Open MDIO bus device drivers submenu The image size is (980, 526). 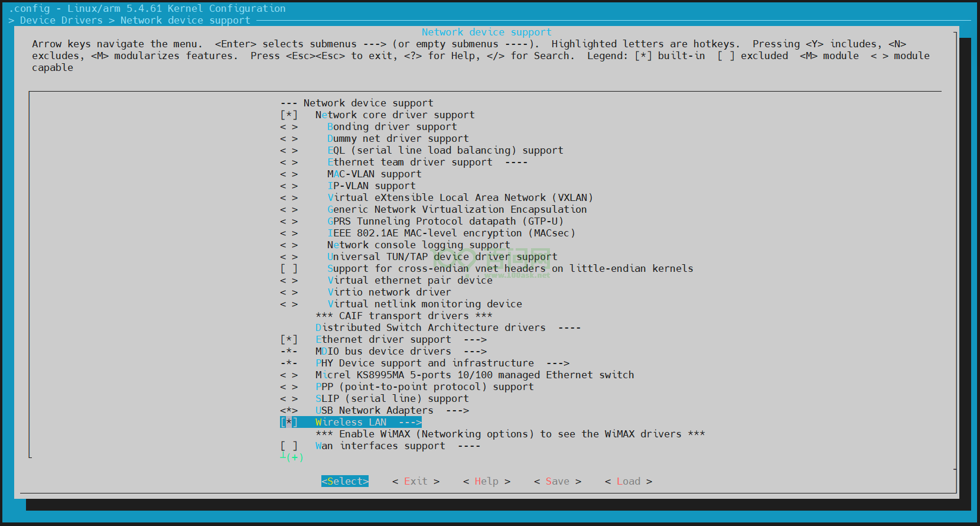(400, 352)
